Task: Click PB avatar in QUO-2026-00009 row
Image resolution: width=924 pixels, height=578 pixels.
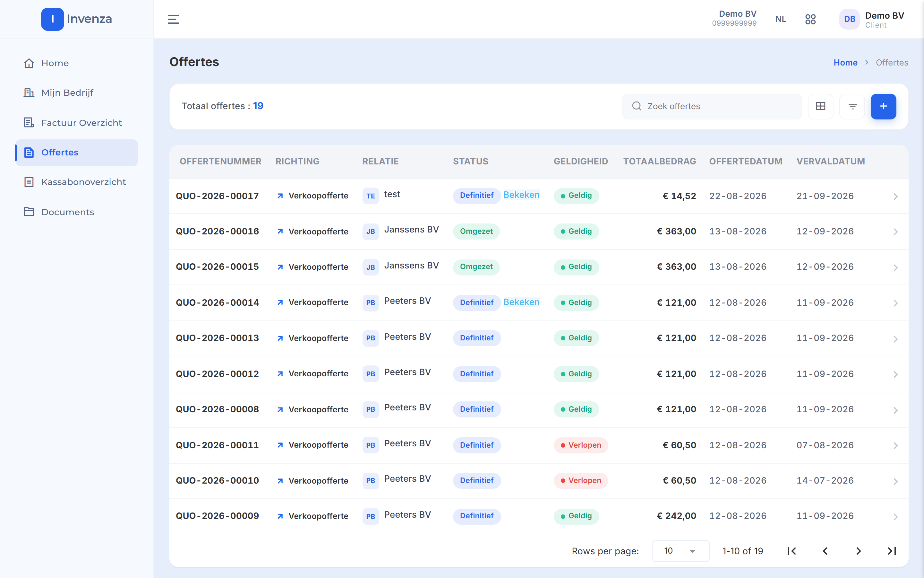Action: [x=370, y=516]
